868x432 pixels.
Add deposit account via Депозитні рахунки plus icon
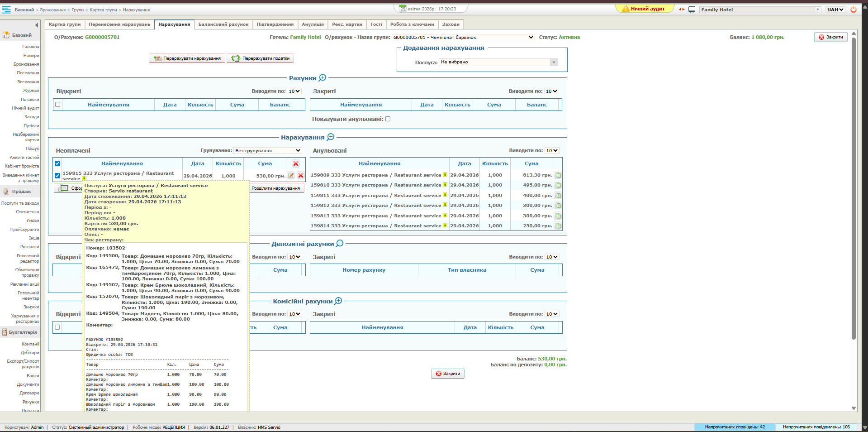click(340, 244)
